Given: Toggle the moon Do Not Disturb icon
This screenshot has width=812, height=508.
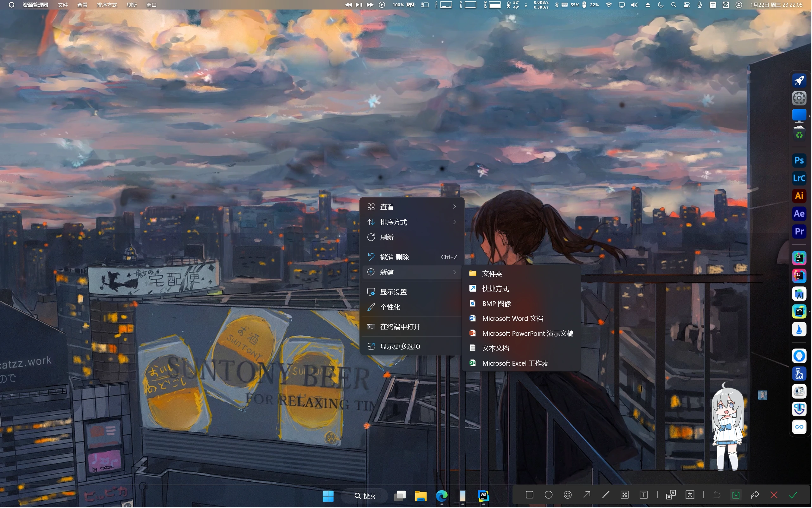Looking at the screenshot, I should coord(661,5).
